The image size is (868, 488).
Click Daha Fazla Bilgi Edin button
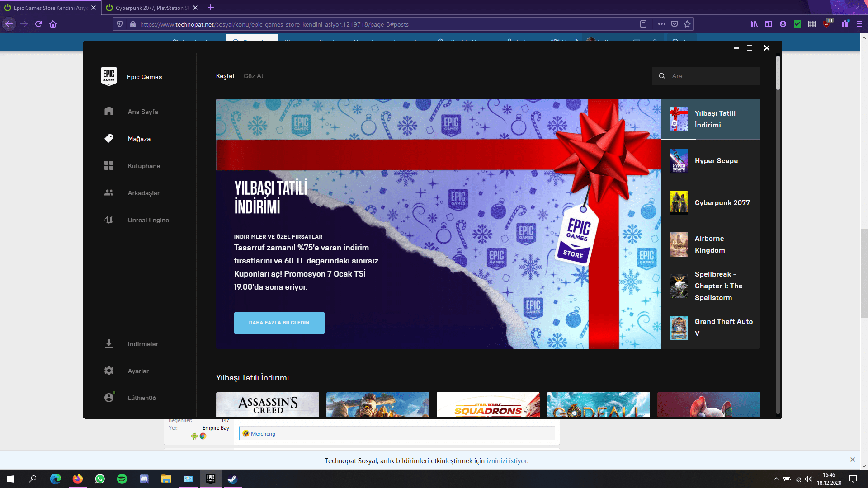point(279,323)
